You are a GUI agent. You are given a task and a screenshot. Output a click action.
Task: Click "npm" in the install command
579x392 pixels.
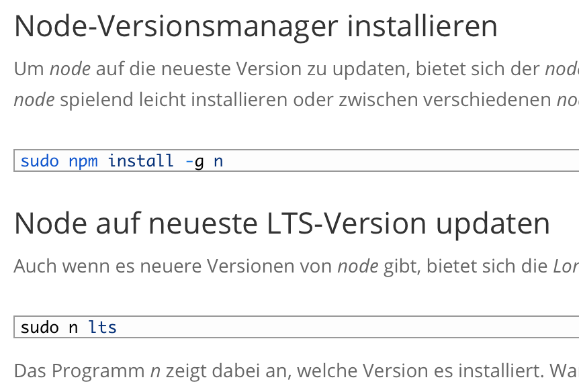[x=83, y=162]
